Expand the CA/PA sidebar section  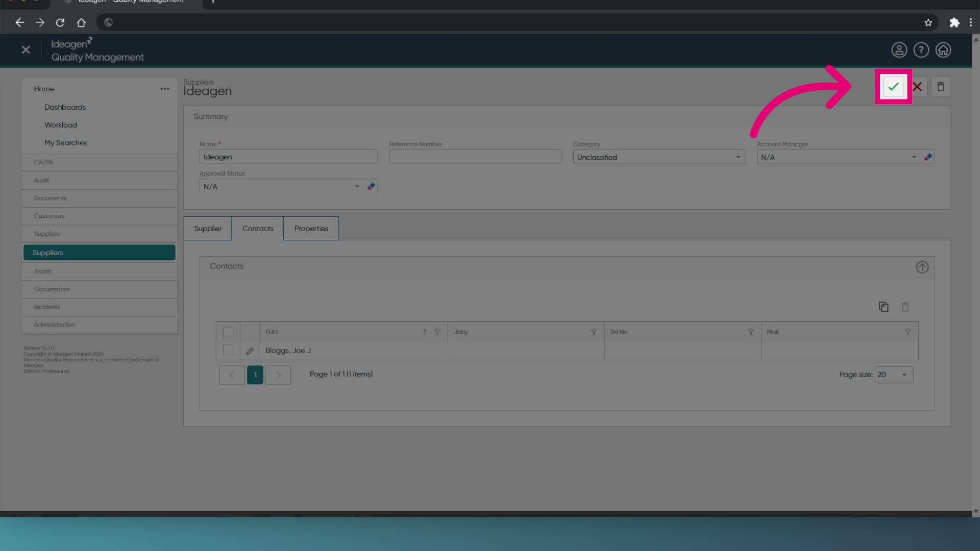[x=100, y=163]
